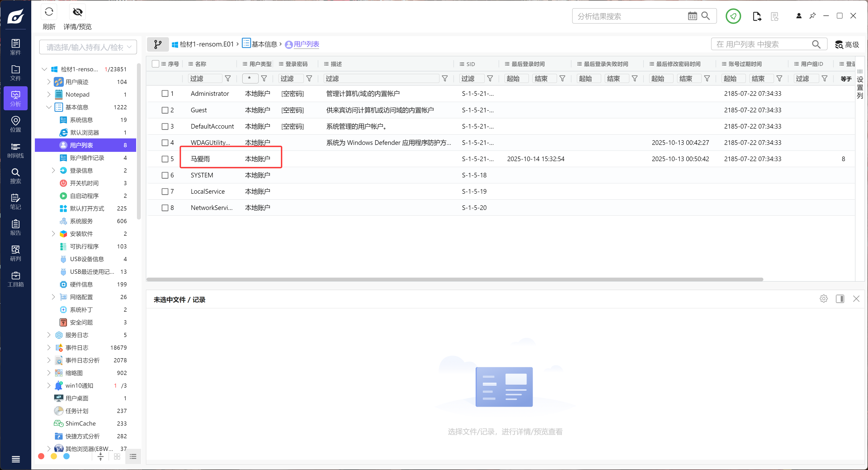Check the checkbox for row 5 马爱雨
This screenshot has width=868, height=470.
pos(165,159)
